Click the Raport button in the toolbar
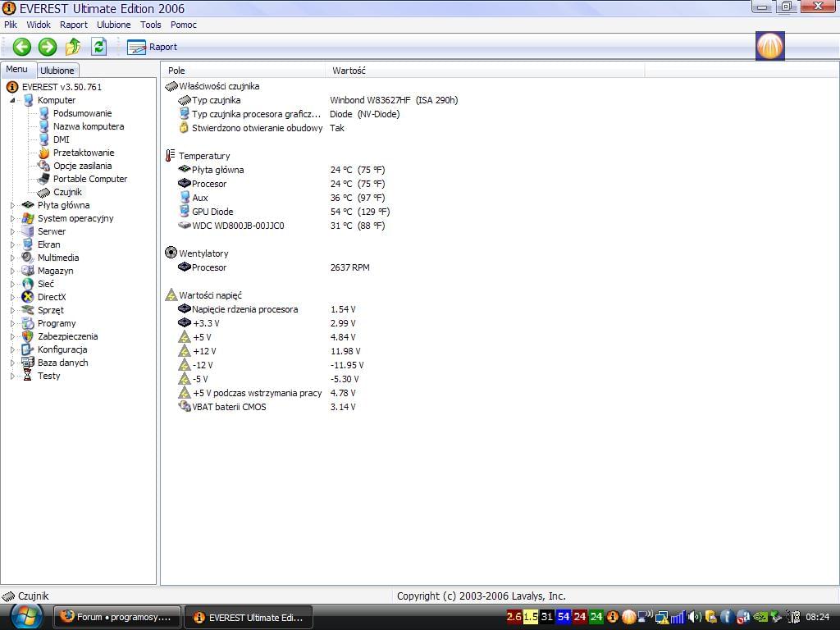Screen dimensions: 840x630 152,47
